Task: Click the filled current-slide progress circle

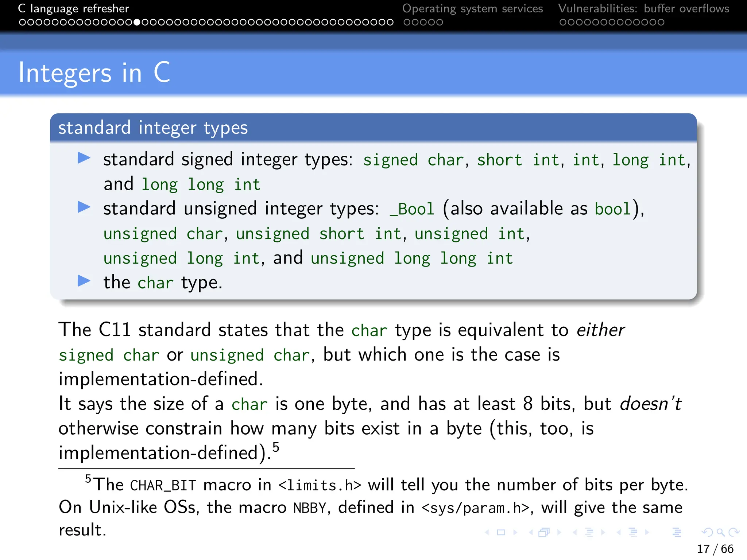Action: click(x=137, y=22)
